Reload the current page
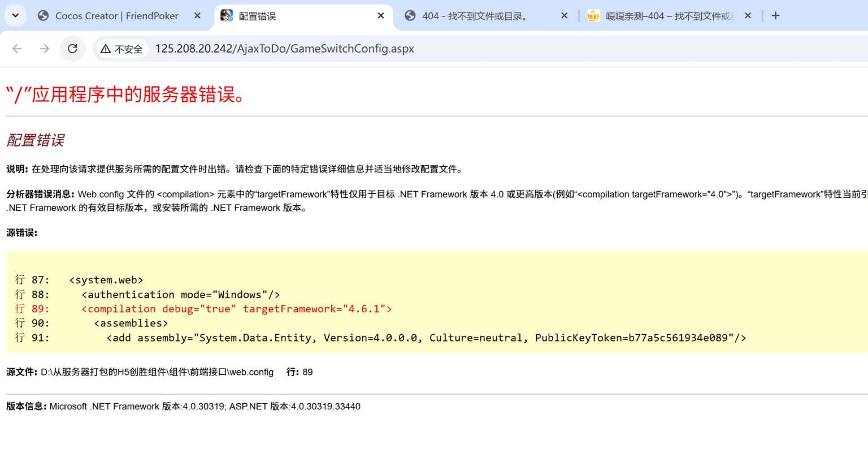This screenshot has width=868, height=467. click(x=72, y=49)
